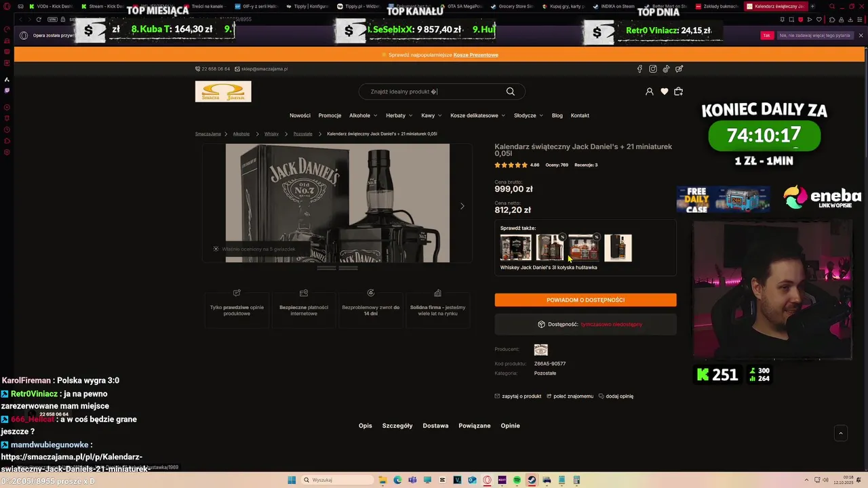Click zapytaj o produkt link
This screenshot has width=868, height=488.
518,396
